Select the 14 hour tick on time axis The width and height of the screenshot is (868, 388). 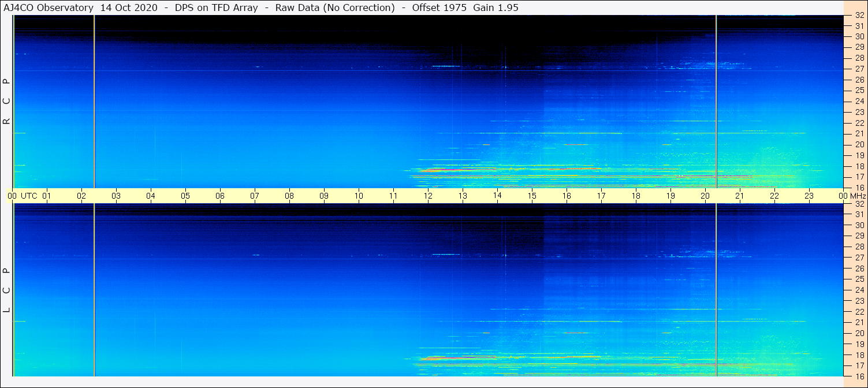click(497, 196)
